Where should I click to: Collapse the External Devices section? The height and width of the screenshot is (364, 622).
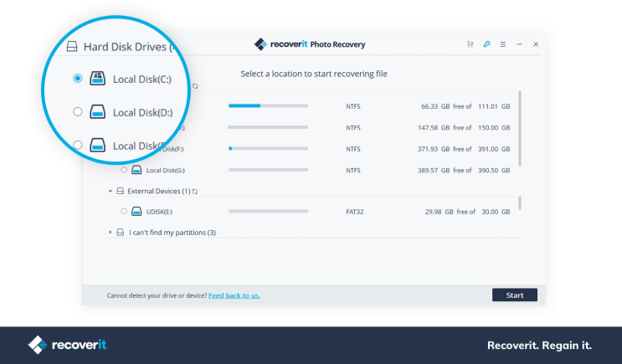tap(110, 192)
